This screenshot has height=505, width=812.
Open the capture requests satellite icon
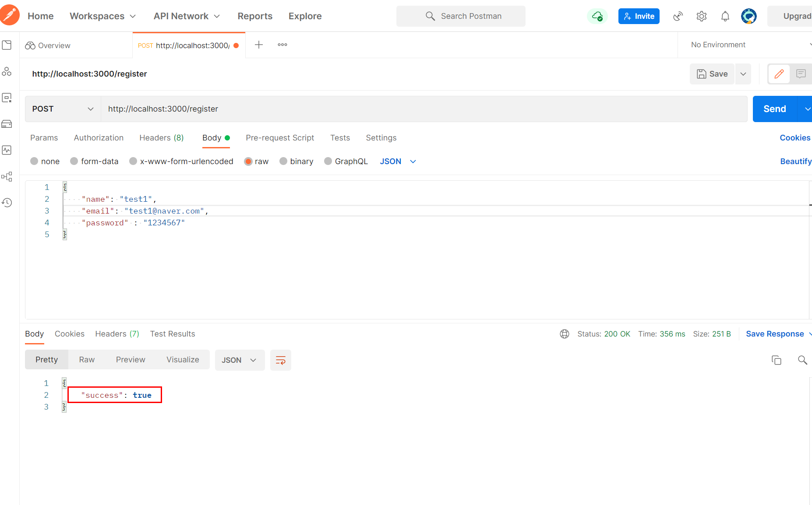pyautogui.click(x=678, y=16)
